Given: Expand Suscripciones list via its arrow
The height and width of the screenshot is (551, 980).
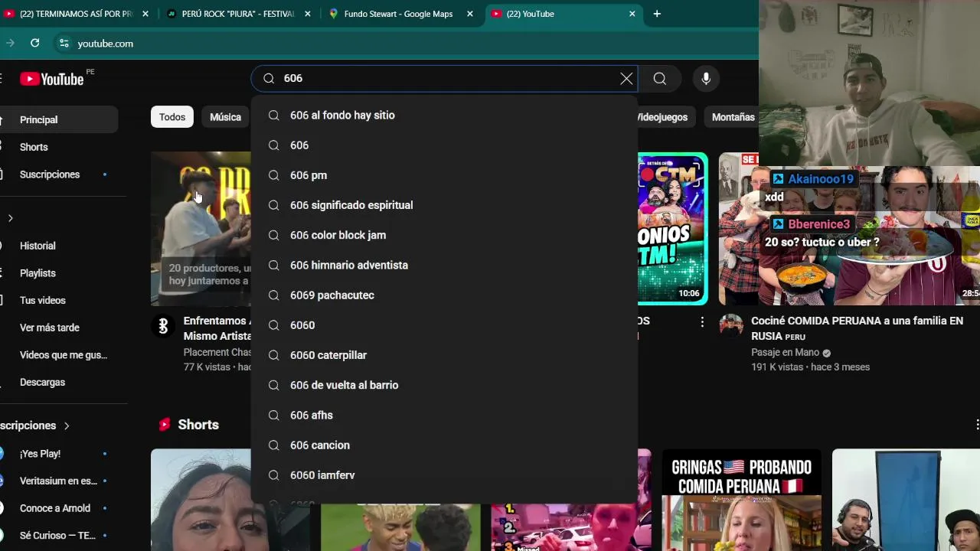Looking at the screenshot, I should [67, 425].
